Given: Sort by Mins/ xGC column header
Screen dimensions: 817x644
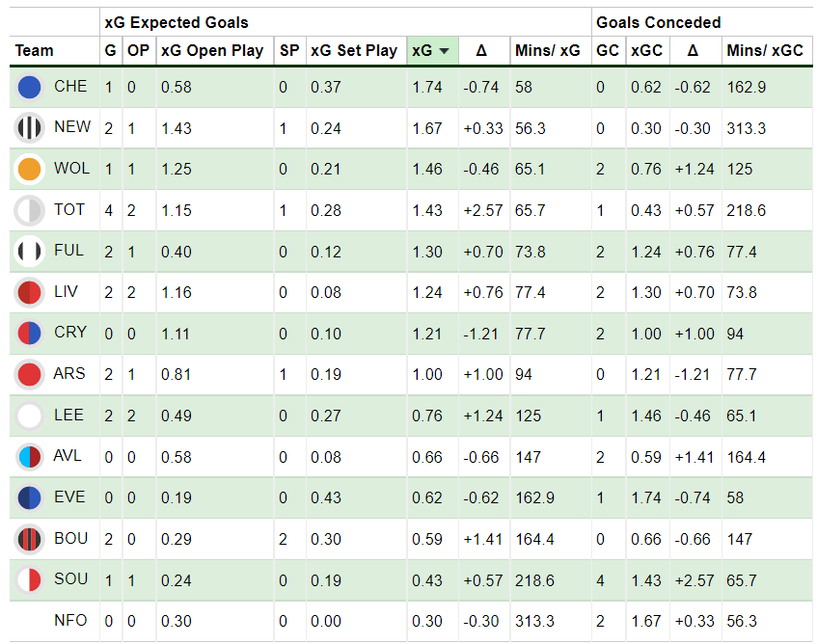Looking at the screenshot, I should [765, 50].
